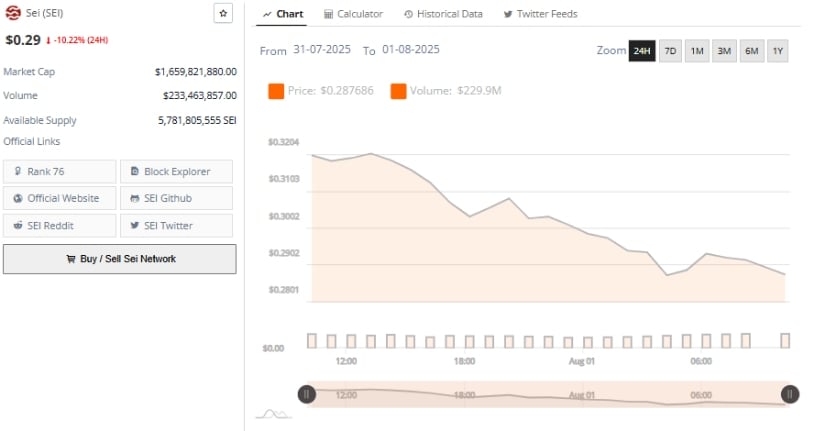Click the Github icon beside SEI Github
The height and width of the screenshot is (431, 825).
tap(135, 198)
